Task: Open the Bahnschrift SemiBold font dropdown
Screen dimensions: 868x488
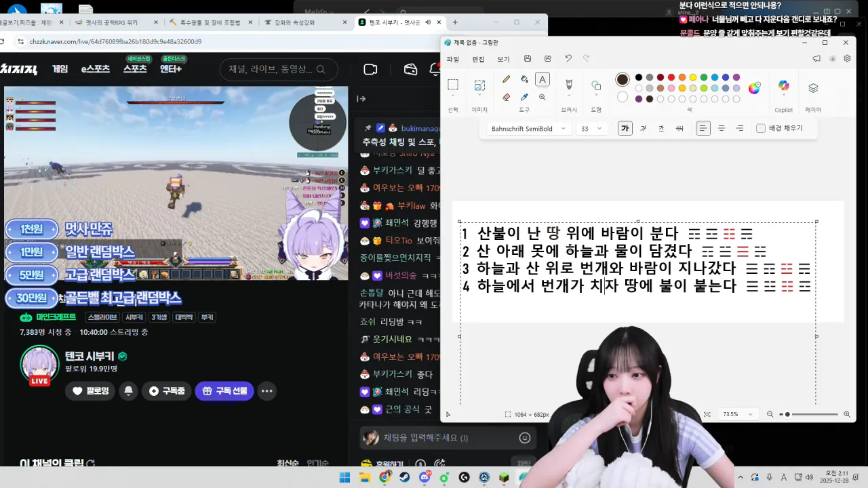Action: (528, 129)
